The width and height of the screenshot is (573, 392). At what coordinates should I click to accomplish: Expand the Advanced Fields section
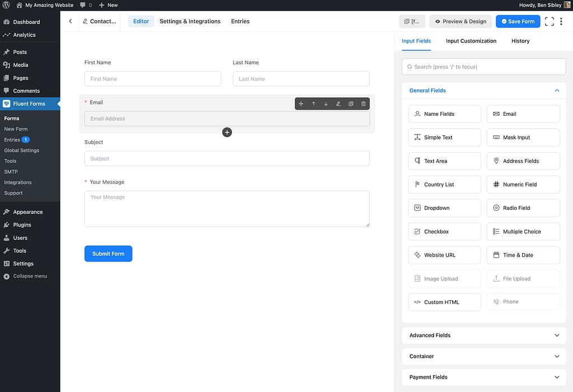[x=483, y=335]
